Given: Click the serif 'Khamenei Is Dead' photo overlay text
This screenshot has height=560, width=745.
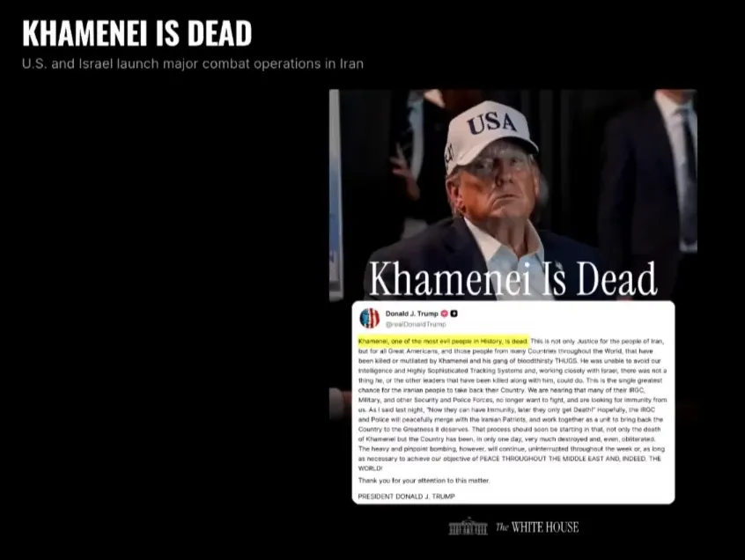Looking at the screenshot, I should coord(513,279).
